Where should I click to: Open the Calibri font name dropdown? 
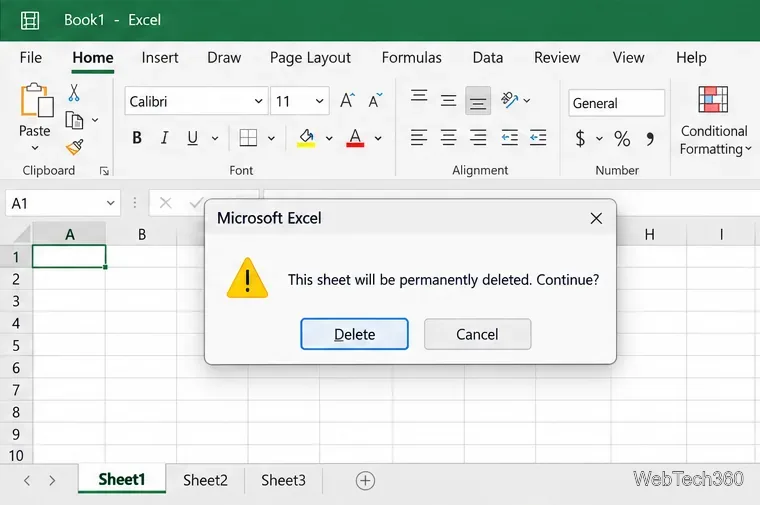point(258,101)
